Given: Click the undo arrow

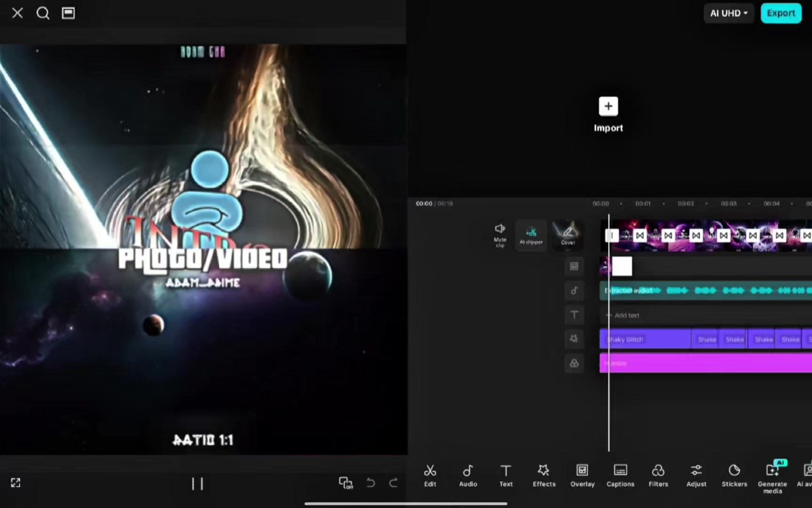Looking at the screenshot, I should click(370, 483).
